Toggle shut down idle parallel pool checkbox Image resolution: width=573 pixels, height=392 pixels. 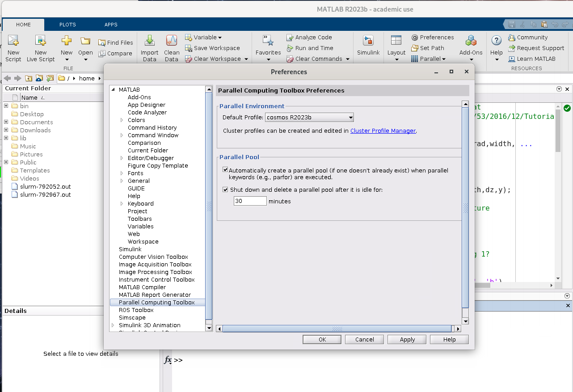pos(226,190)
